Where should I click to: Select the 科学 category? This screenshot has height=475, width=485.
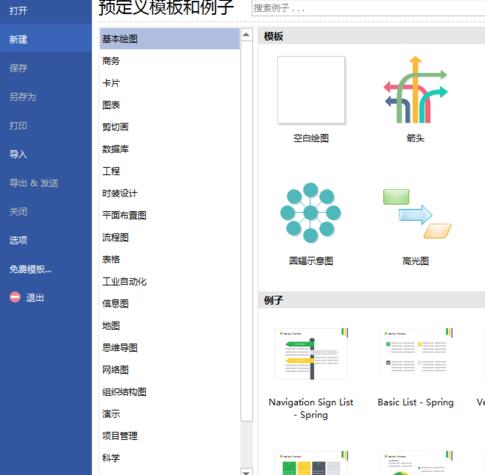click(170, 458)
